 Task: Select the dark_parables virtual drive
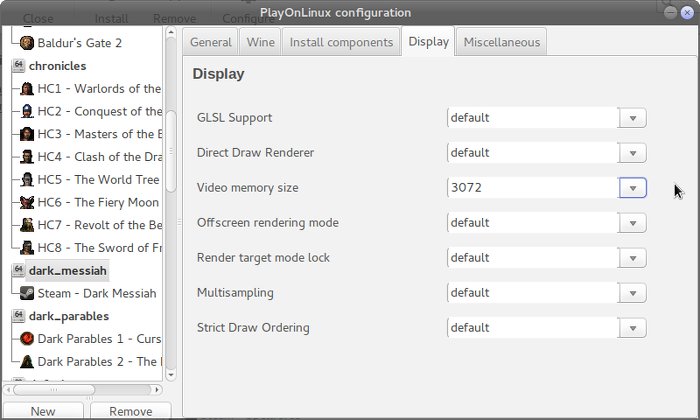click(69, 316)
